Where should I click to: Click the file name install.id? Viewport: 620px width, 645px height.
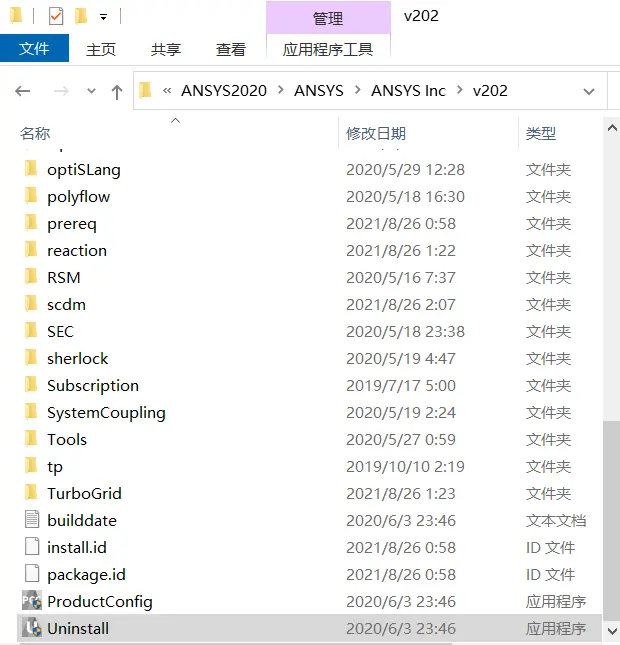[77, 548]
